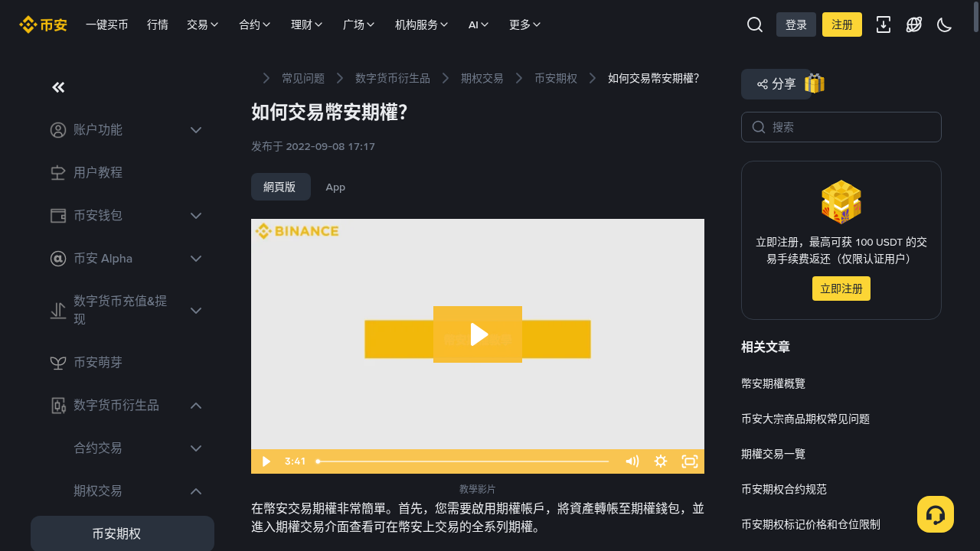
Task: Click the Binance logo in header
Action: coord(43,24)
